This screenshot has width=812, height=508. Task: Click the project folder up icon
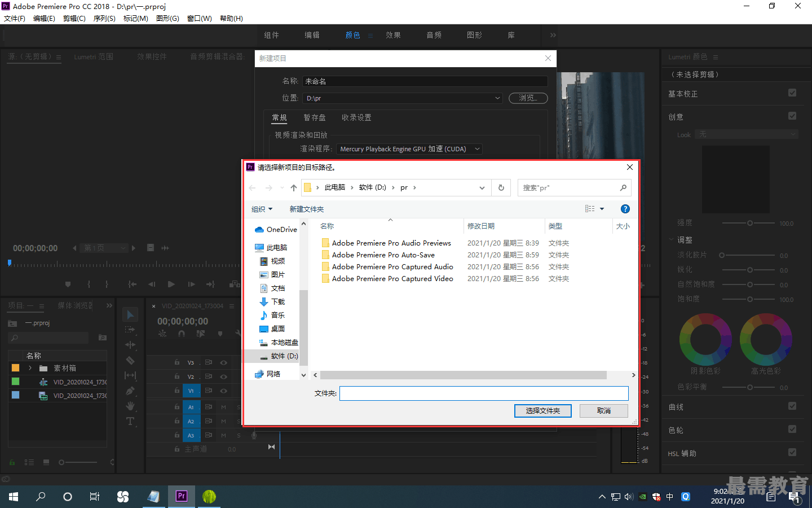click(12, 323)
